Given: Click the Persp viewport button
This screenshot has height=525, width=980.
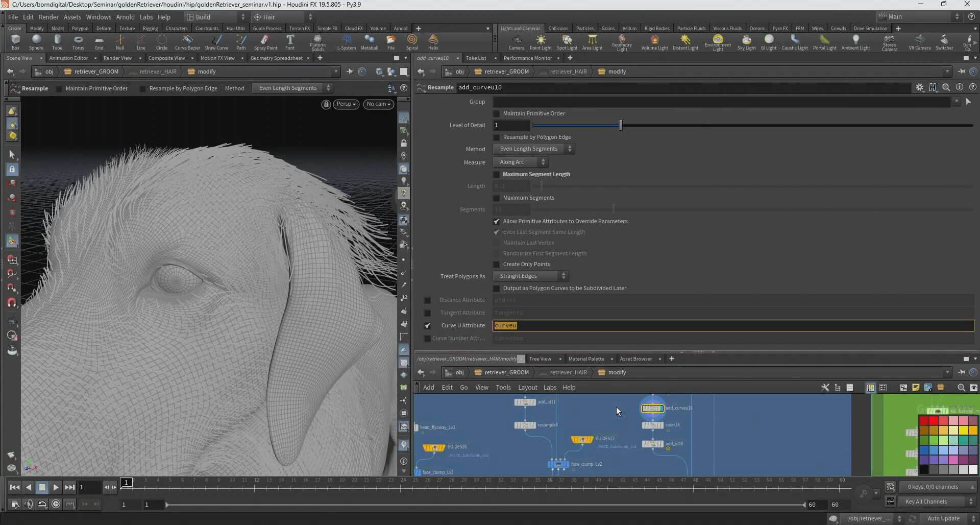Looking at the screenshot, I should 346,104.
